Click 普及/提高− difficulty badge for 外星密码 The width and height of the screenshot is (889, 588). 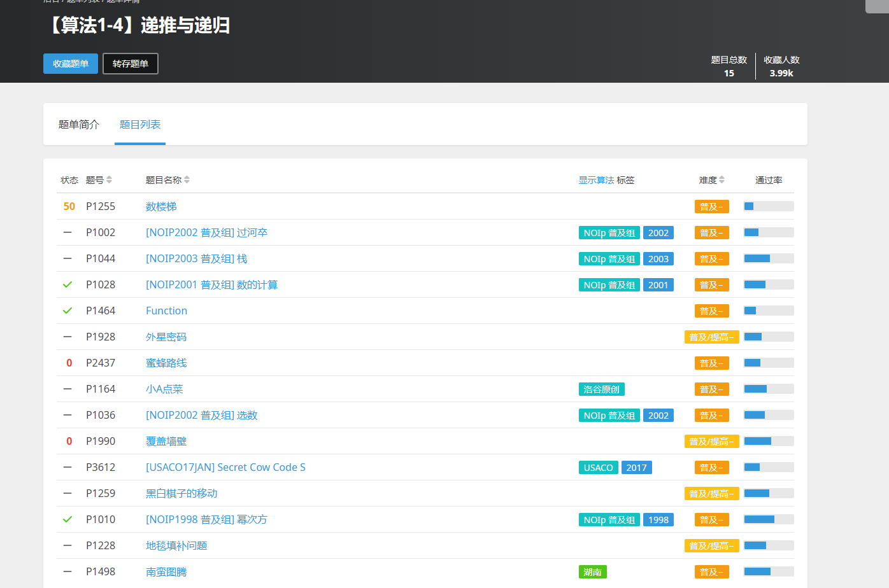pos(711,337)
